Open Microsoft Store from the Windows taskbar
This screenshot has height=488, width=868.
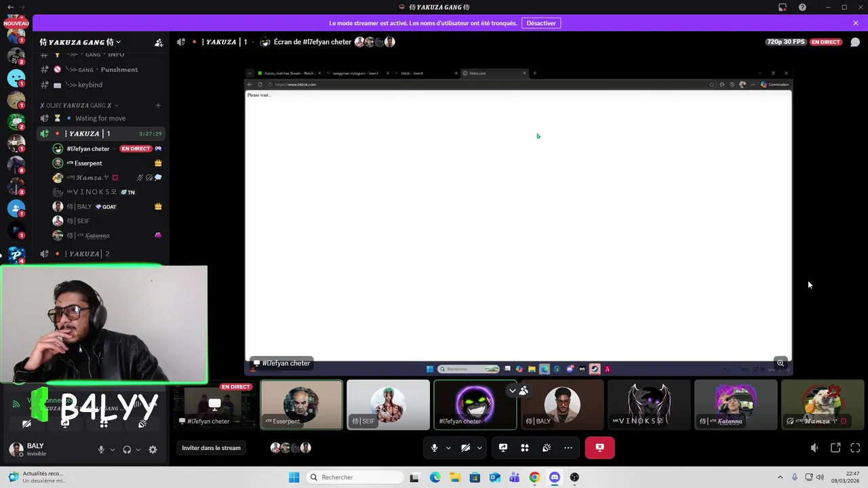[475, 477]
